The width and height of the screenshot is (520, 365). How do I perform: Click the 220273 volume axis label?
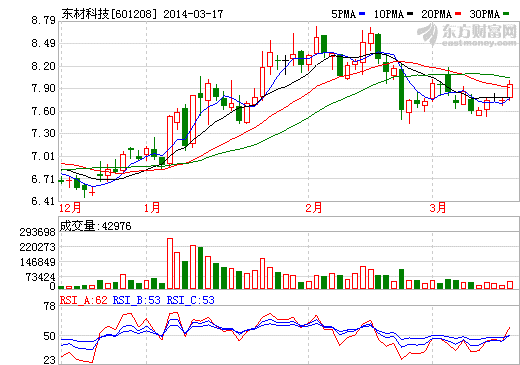37,247
